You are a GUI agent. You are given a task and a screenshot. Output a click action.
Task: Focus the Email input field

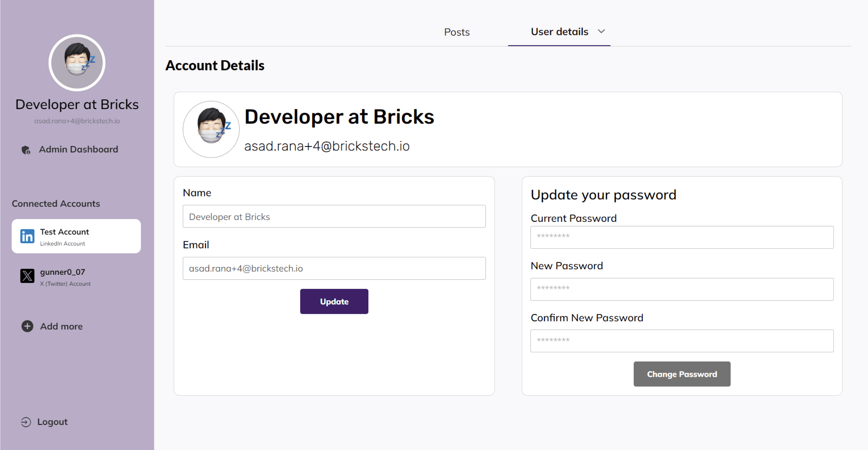tap(334, 268)
